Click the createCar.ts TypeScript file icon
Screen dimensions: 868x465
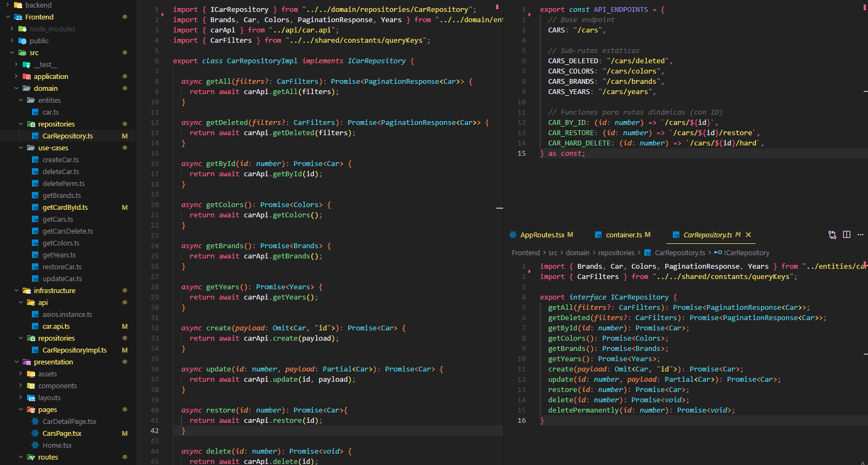(35, 160)
